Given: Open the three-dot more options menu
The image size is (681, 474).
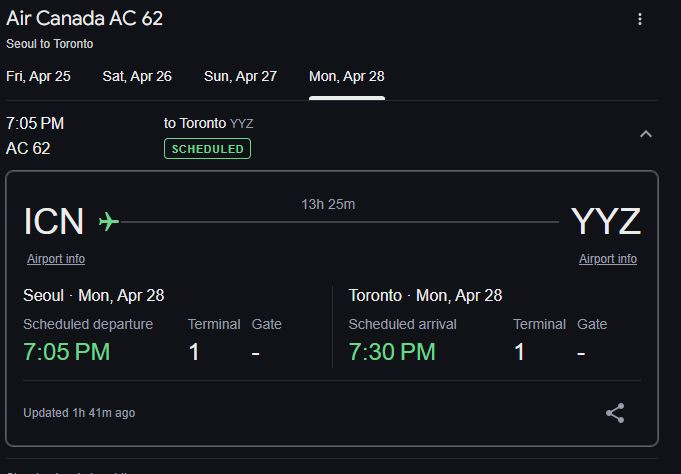Looking at the screenshot, I should point(640,19).
